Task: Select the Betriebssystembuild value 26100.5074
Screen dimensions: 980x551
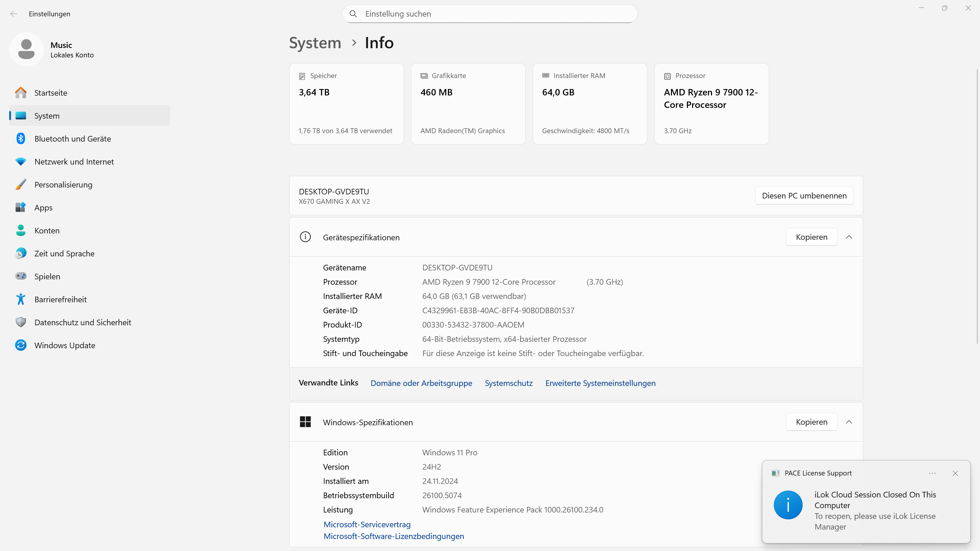Action: coord(442,495)
